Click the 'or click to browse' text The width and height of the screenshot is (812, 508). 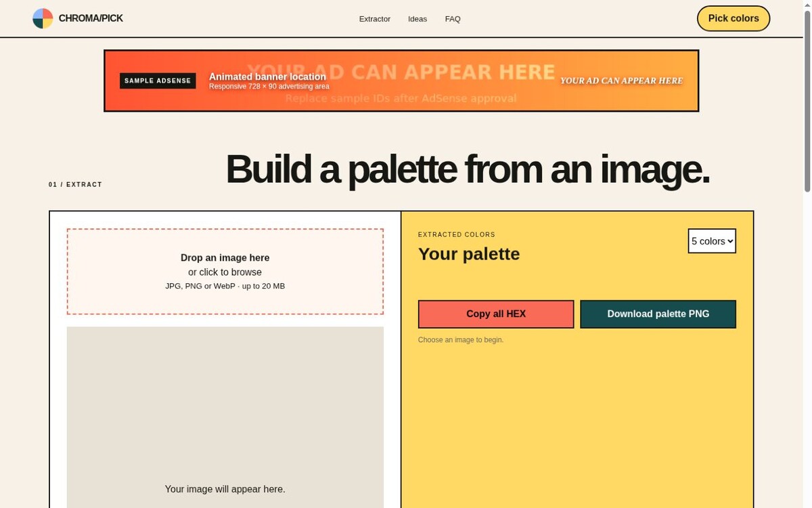[225, 272]
